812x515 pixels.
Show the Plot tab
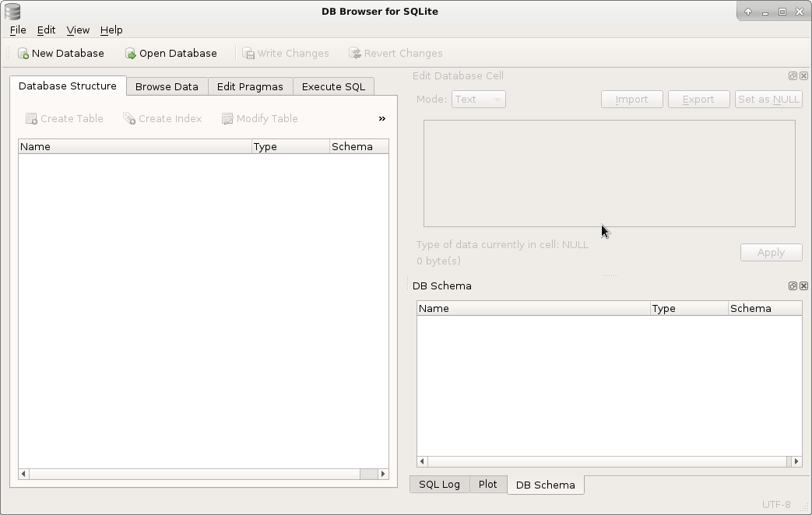pyautogui.click(x=488, y=485)
